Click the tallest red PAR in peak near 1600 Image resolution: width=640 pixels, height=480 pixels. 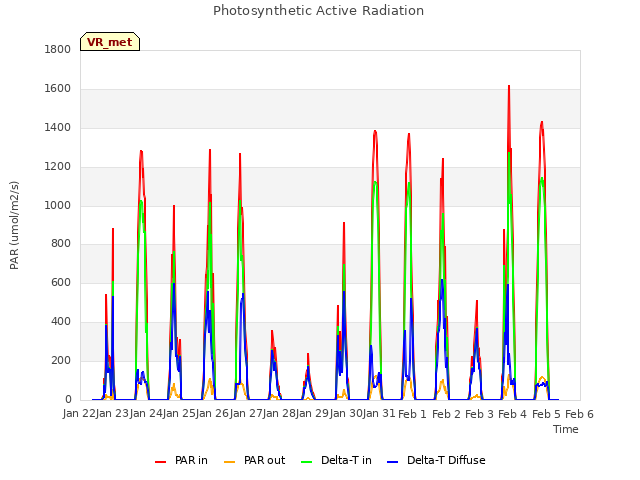pyautogui.click(x=509, y=87)
